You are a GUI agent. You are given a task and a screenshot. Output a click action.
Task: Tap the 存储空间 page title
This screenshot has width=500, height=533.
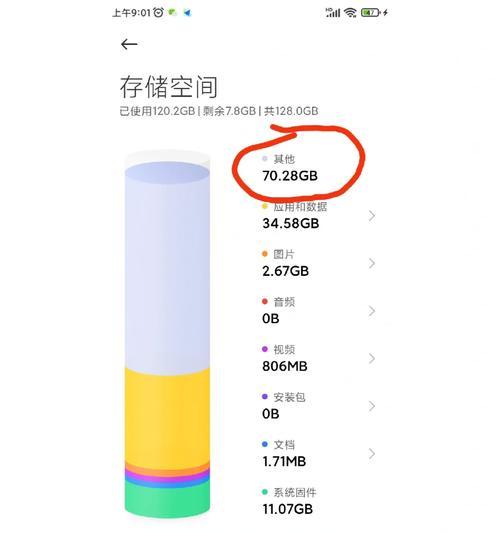169,87
